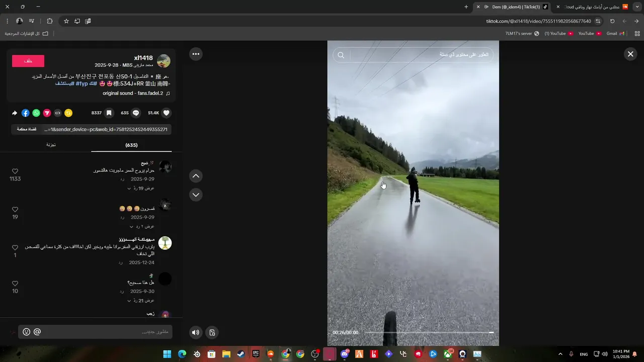Like the video with heart icon 51.4K
644x362 pixels.
[167, 113]
